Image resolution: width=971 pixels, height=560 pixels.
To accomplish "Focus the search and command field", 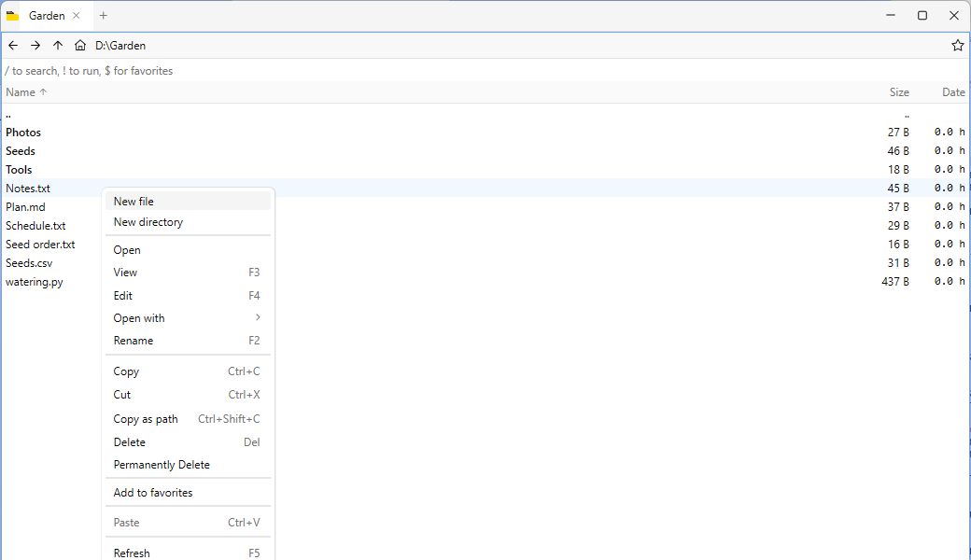I will coord(485,71).
